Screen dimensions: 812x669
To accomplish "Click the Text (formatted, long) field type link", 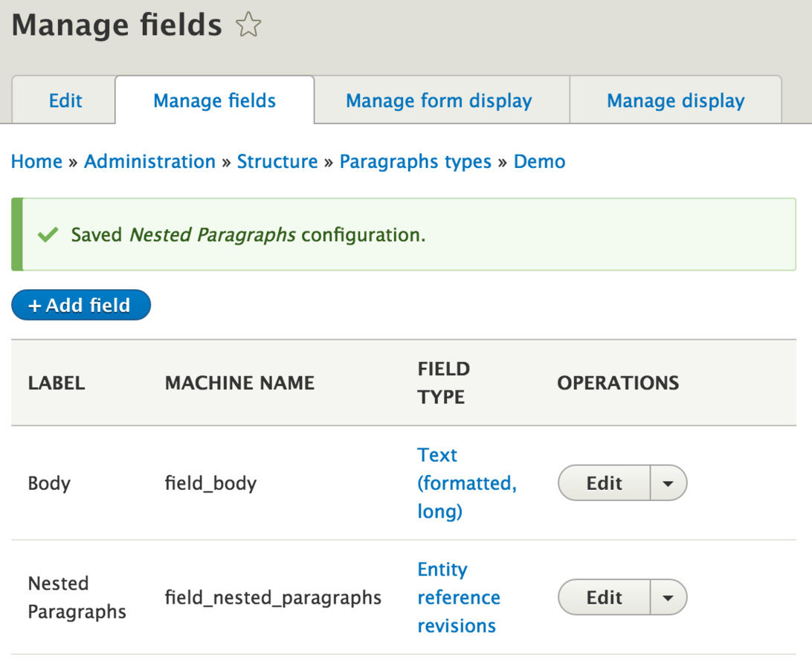I will tap(466, 483).
